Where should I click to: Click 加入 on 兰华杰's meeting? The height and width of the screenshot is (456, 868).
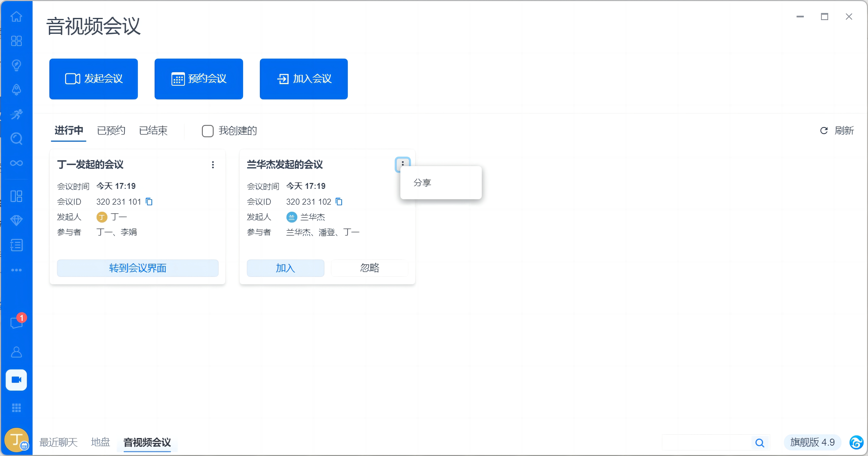(285, 268)
